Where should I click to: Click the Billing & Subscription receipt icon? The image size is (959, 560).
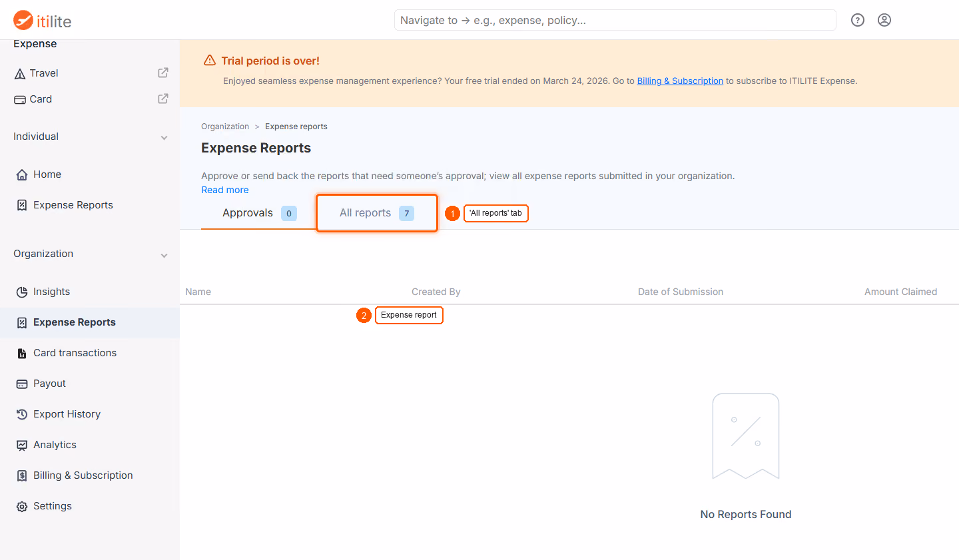coord(22,475)
